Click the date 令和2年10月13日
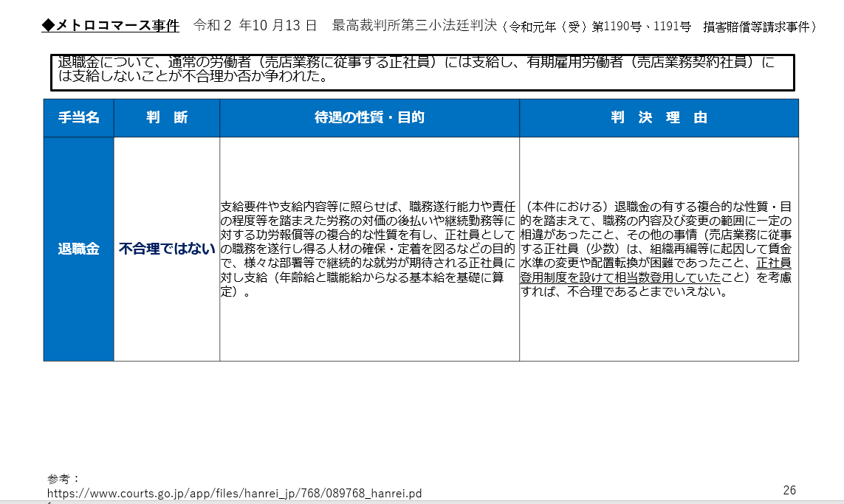Image resolution: width=844 pixels, height=504 pixels. click(255, 25)
